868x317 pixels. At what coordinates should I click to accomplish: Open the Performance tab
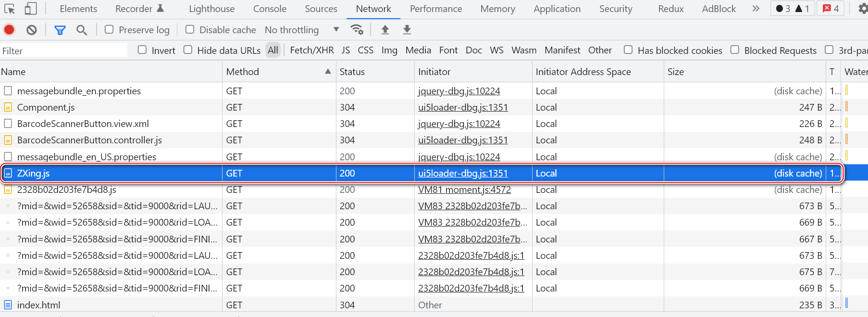click(436, 9)
